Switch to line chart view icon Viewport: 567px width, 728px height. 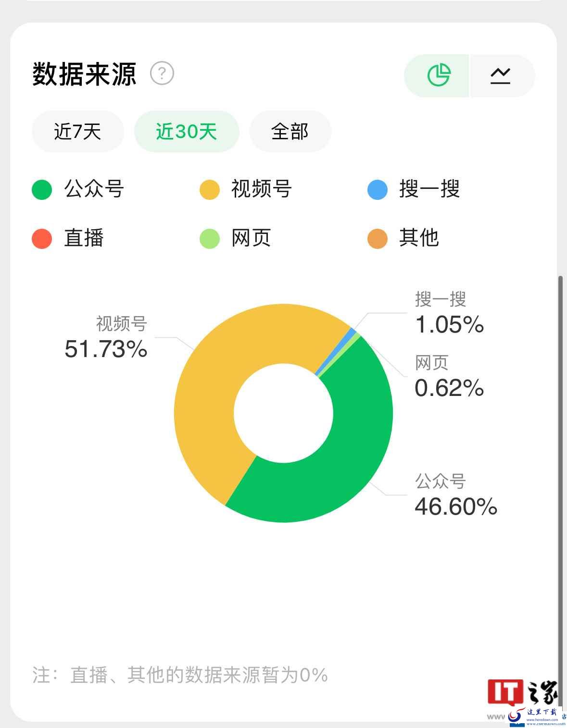coord(500,75)
